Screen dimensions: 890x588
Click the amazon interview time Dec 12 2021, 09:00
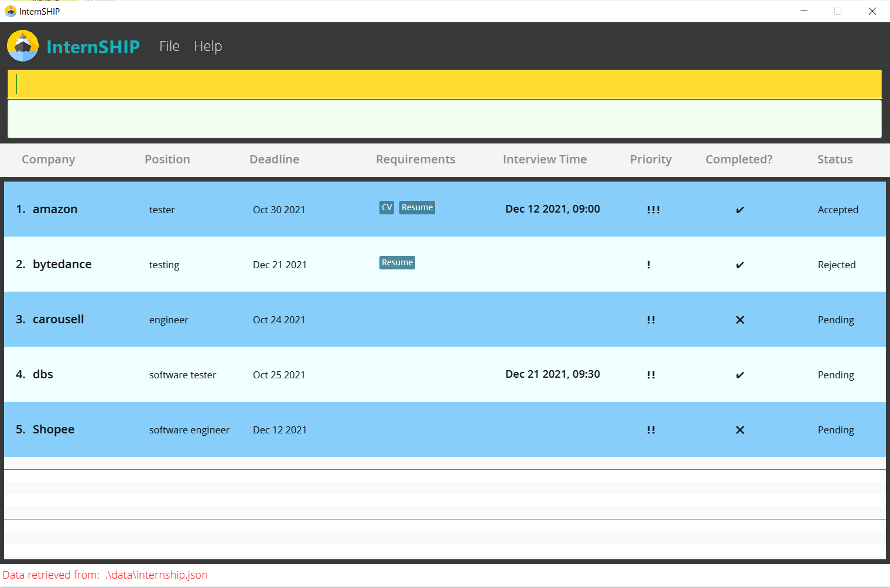[x=553, y=208]
